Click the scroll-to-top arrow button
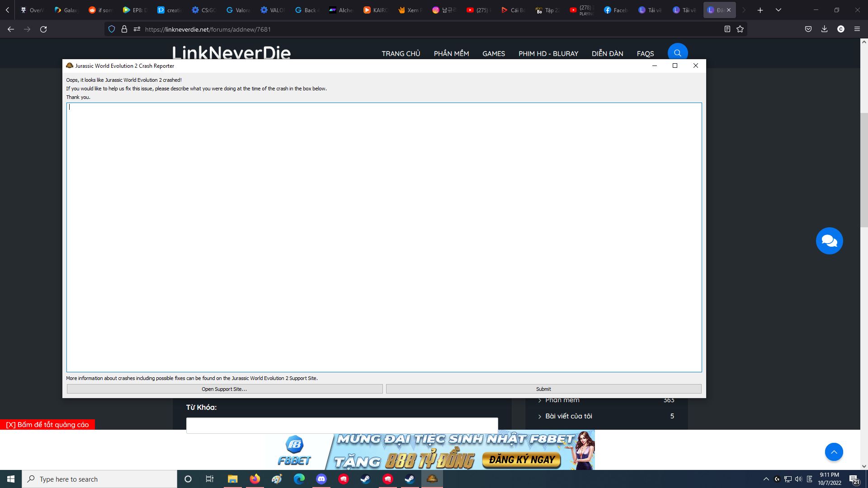Image resolution: width=868 pixels, height=488 pixels. (834, 452)
